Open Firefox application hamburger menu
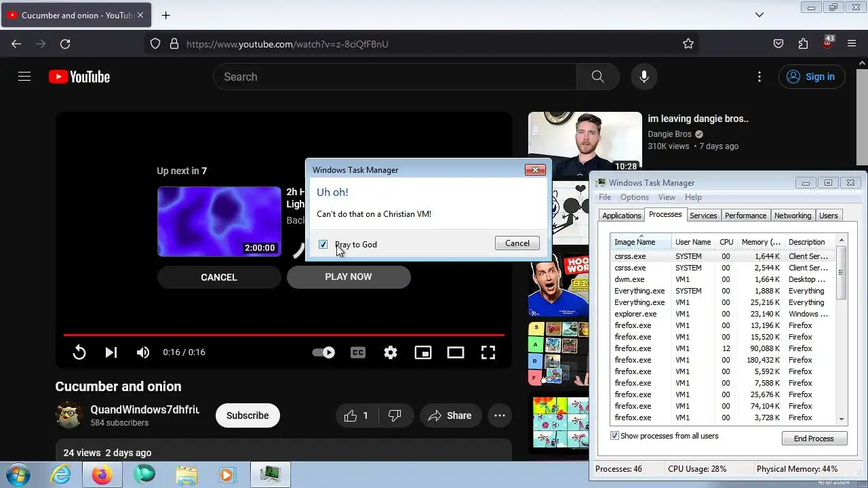 852,43
